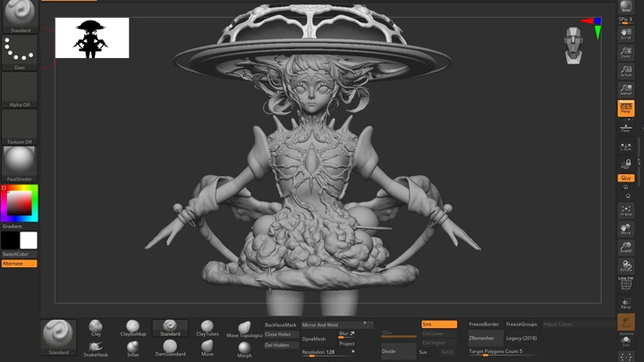Image resolution: width=644 pixels, height=362 pixels.
Task: Toggle PolyF polyframe display
Action: 625,284
